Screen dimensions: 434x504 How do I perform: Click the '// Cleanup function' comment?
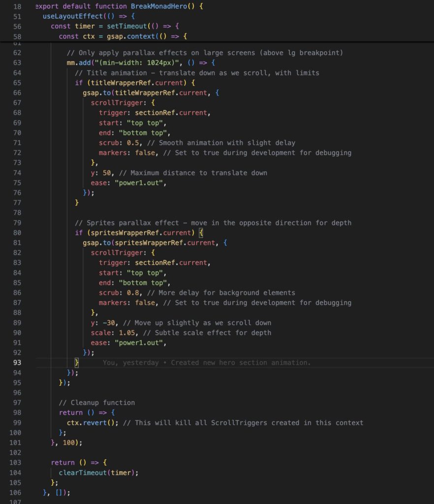(x=96, y=403)
